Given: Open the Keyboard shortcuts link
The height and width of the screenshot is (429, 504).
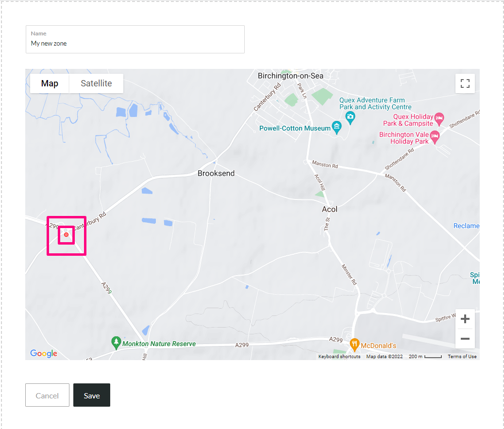Looking at the screenshot, I should tap(339, 356).
